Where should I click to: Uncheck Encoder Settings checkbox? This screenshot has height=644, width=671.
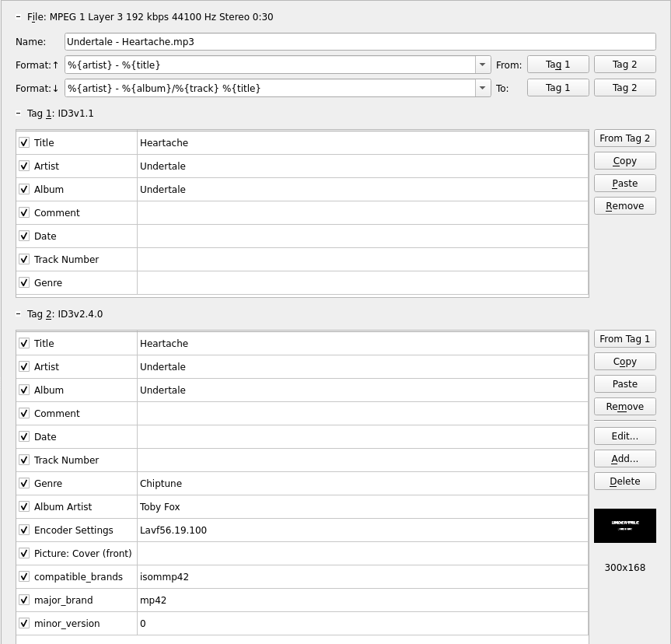[x=24, y=530]
